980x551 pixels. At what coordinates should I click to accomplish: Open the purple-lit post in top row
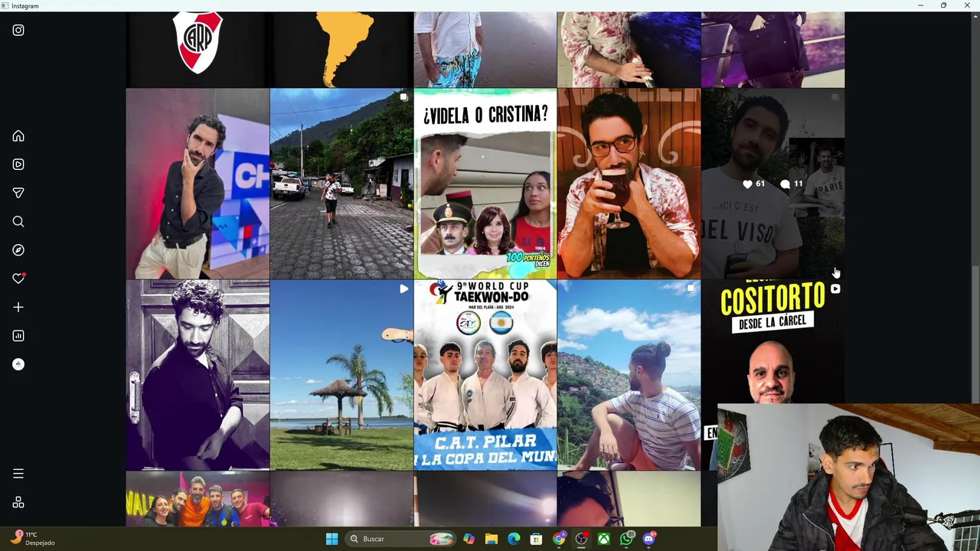coord(773,50)
